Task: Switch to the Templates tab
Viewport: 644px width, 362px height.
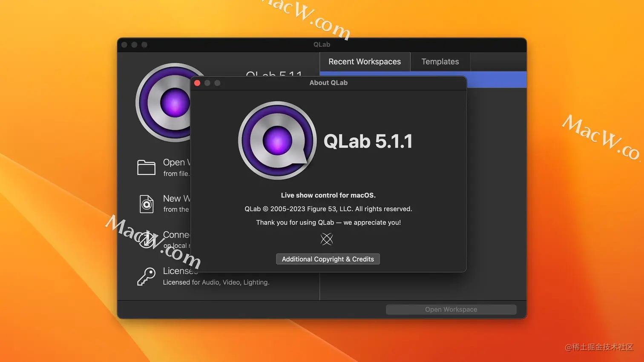Action: pos(440,62)
